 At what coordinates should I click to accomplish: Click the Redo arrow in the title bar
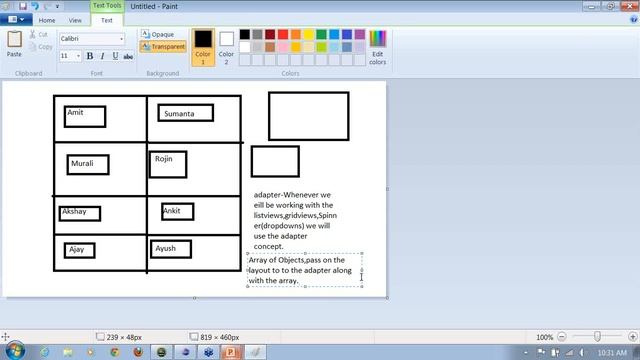(x=47, y=6)
